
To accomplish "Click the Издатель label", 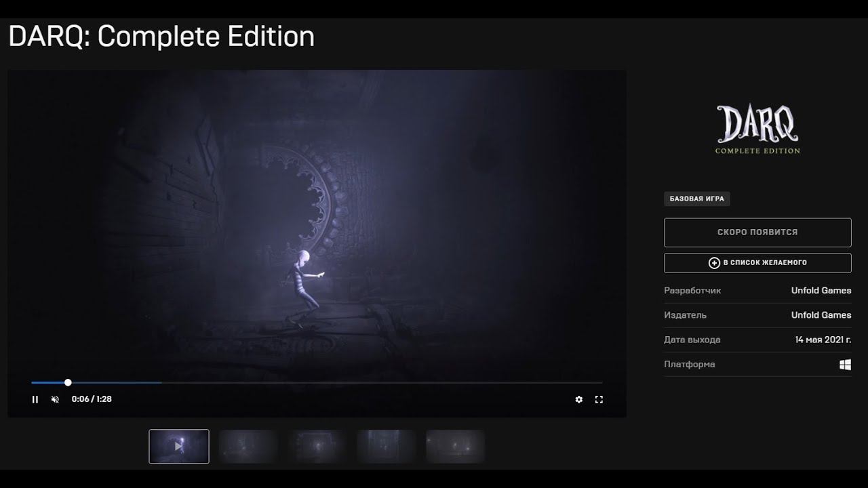I will pos(685,315).
